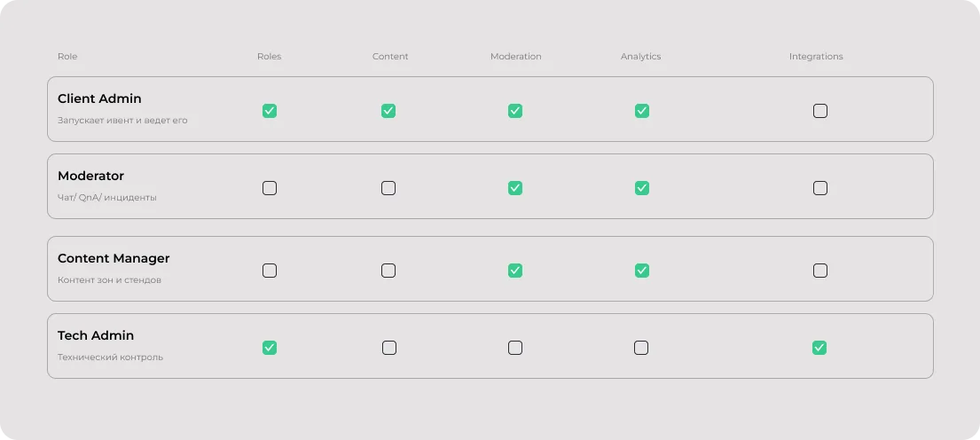
Task: Uncheck Analytics for Moderator
Action: [642, 188]
